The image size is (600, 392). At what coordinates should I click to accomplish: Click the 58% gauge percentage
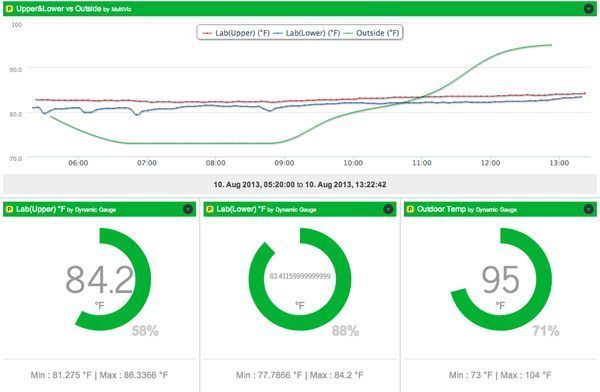(x=145, y=331)
